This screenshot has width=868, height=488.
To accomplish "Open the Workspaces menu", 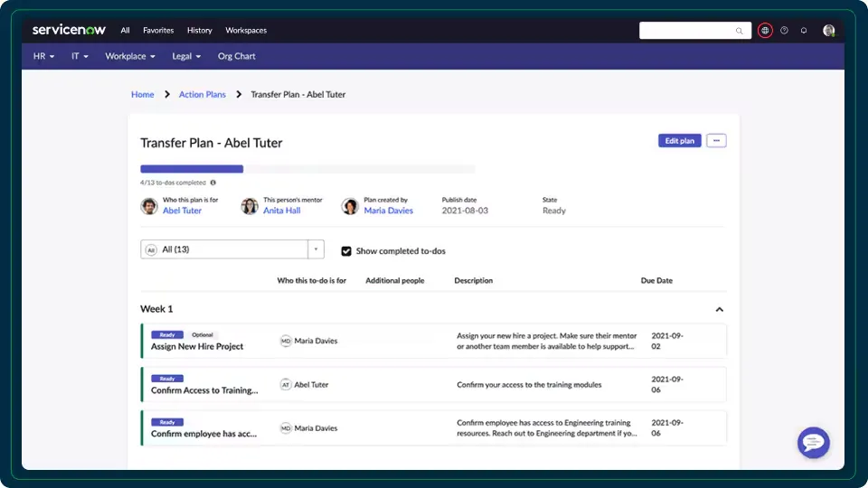I will point(246,30).
